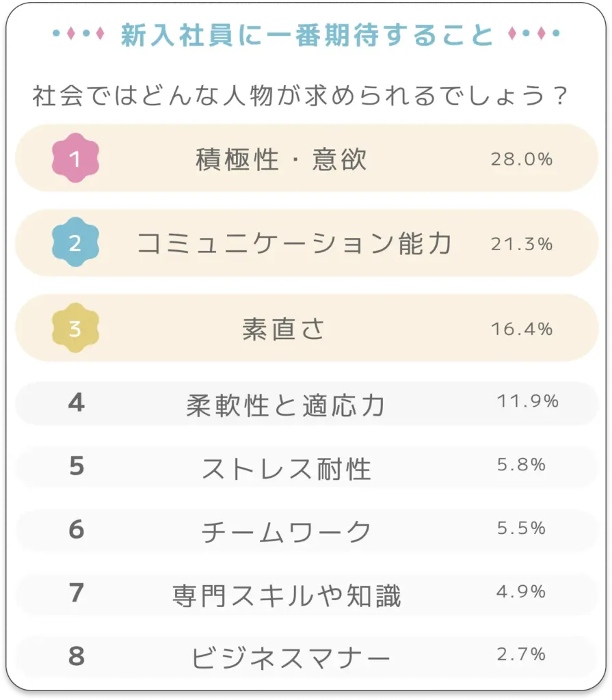Select the 積極性・意欲 label
This screenshot has height=700, width=612.
pos(282,159)
